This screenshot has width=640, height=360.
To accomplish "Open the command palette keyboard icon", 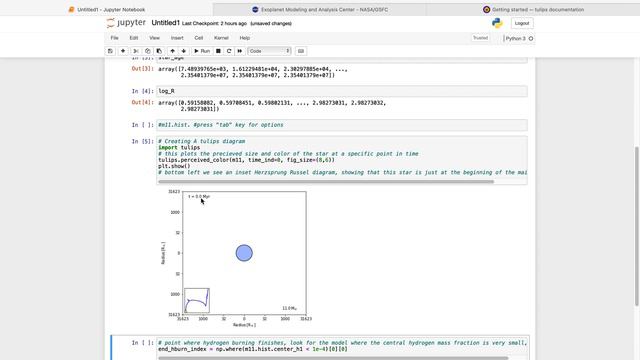I will click(x=301, y=51).
